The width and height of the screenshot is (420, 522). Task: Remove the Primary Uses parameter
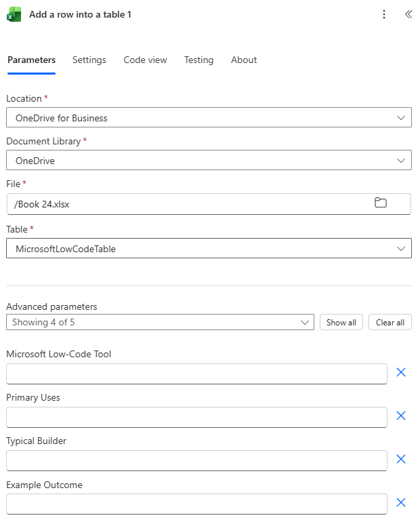401,416
